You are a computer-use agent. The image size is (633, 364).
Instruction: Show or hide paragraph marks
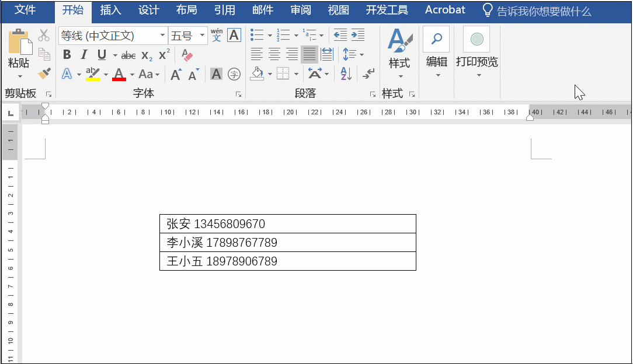tap(370, 73)
